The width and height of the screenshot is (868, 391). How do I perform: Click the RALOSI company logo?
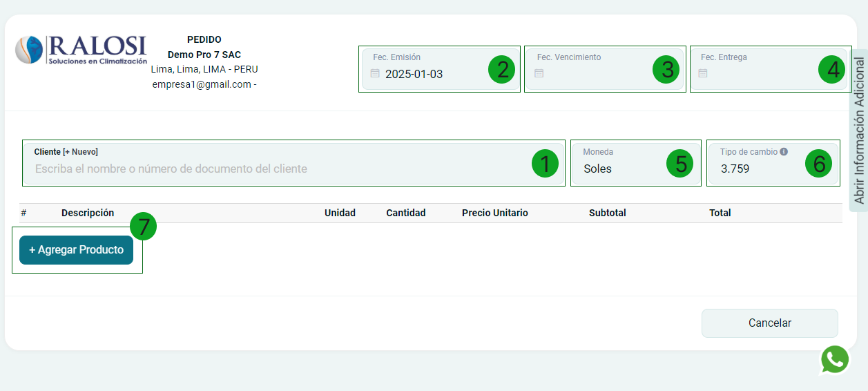tap(81, 50)
